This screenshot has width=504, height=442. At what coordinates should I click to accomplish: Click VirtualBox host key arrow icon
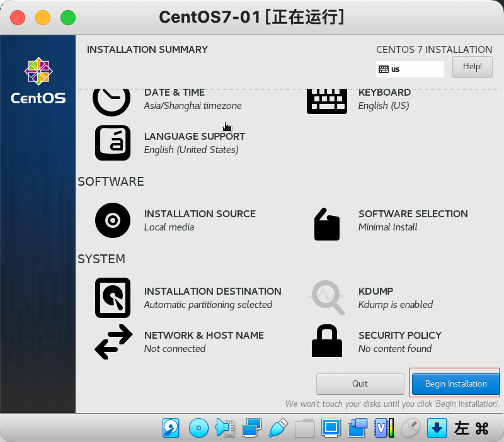click(x=437, y=428)
